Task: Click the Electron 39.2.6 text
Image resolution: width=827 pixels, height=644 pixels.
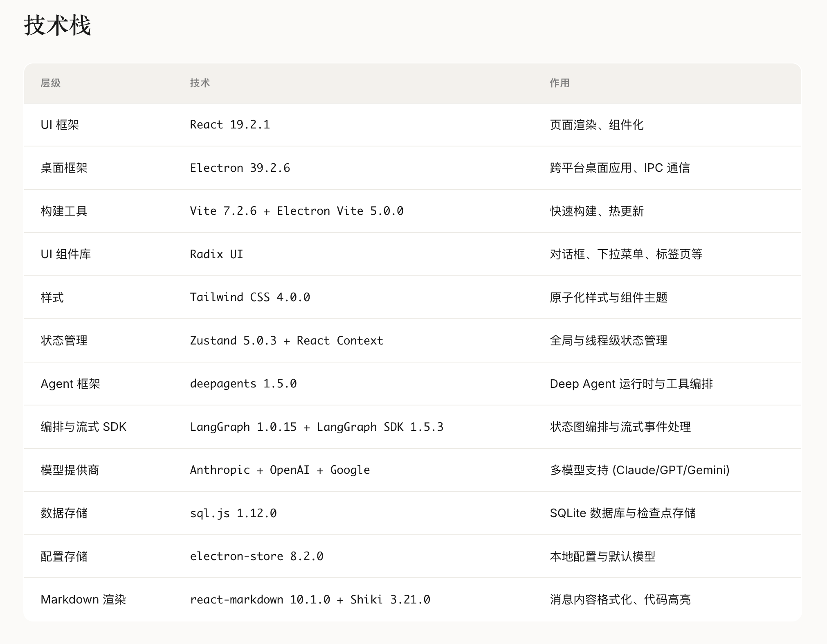Action: click(x=240, y=168)
